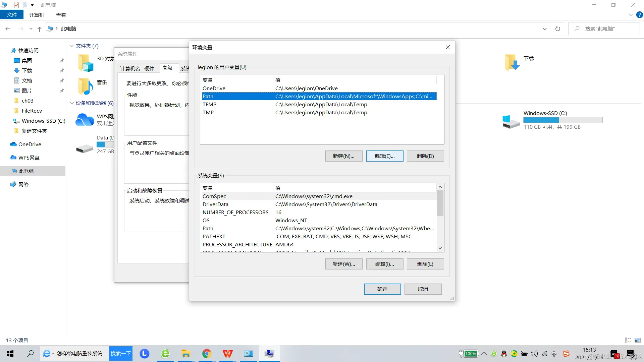644x362 pixels.
Task: Select OneDrive in navigation pane
Action: tap(30, 144)
